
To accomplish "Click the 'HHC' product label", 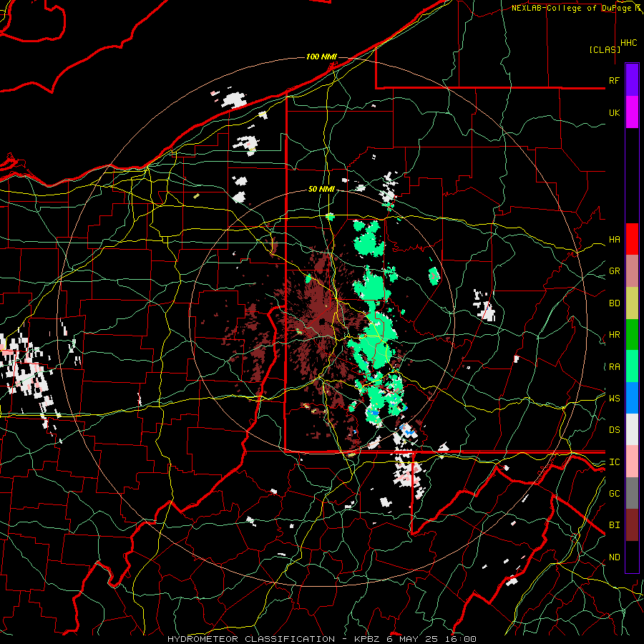I will (629, 43).
